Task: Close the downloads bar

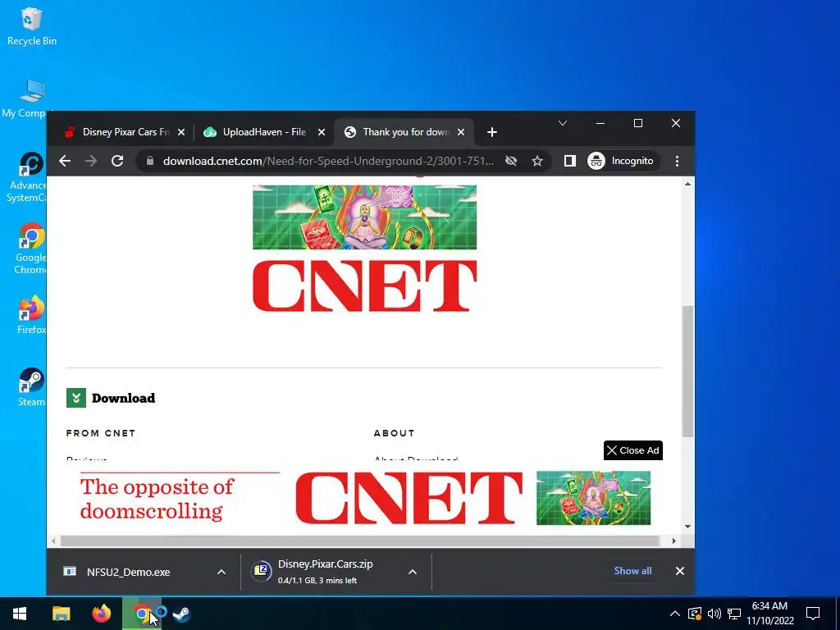Action: click(680, 571)
